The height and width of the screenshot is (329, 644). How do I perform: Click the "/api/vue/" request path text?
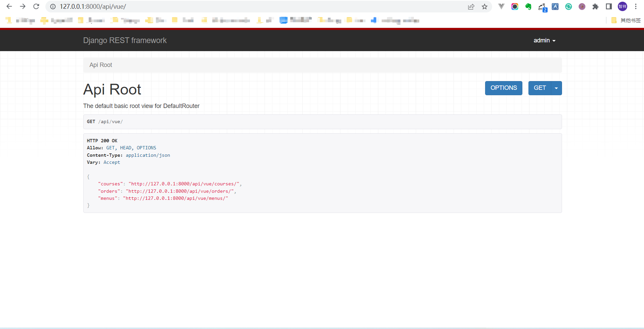(111, 122)
